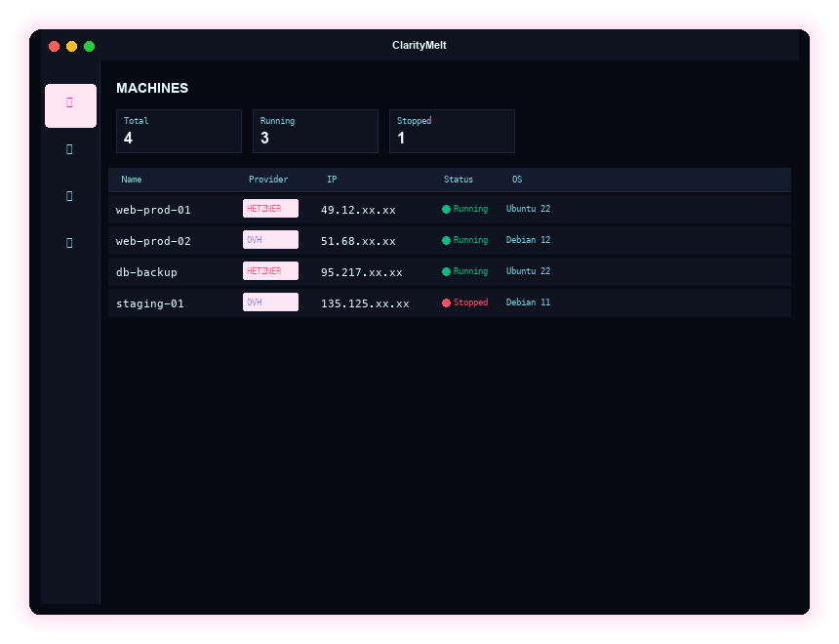
Task: Click Ubuntu 22 in the db-backup row
Action: pyautogui.click(x=528, y=271)
